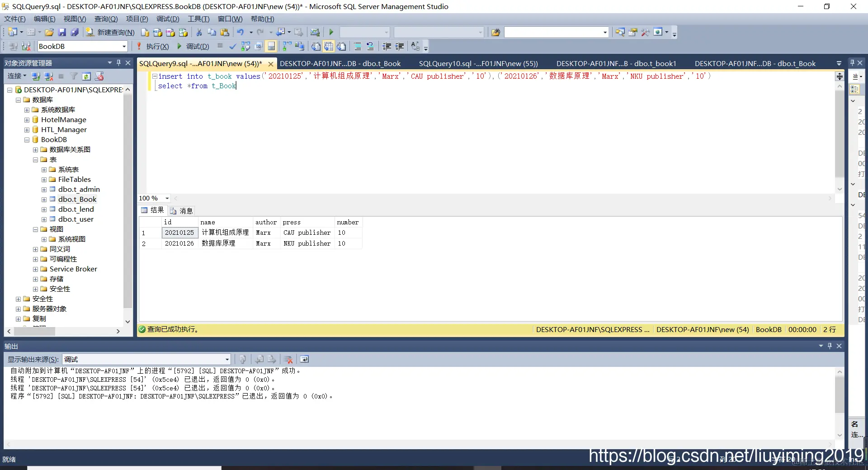Open the BookDB database dropdown
Screen dimensions: 868x470
coord(124,46)
